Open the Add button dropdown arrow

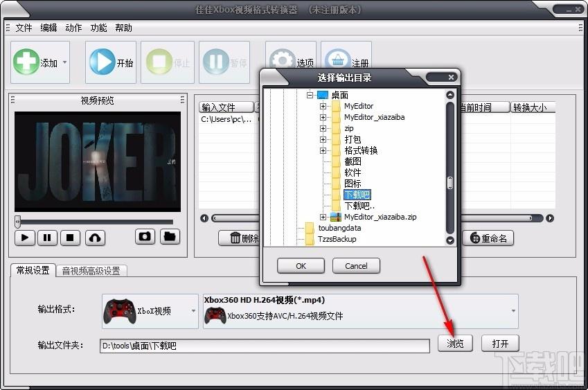click(65, 62)
